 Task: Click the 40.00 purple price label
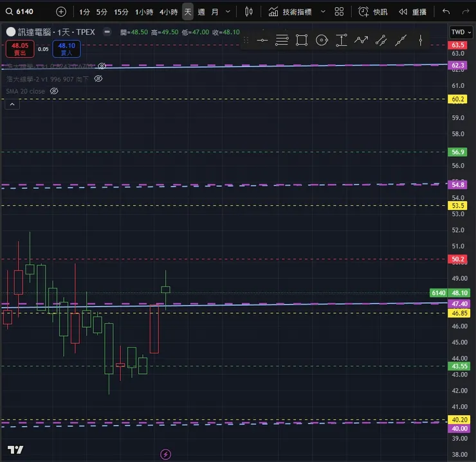coord(459,429)
